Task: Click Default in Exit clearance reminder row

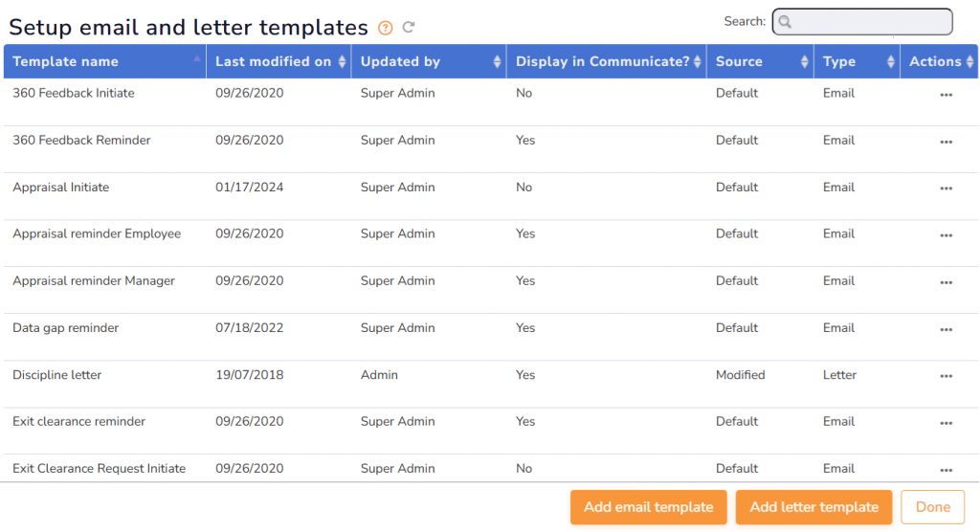Action: [736, 421]
